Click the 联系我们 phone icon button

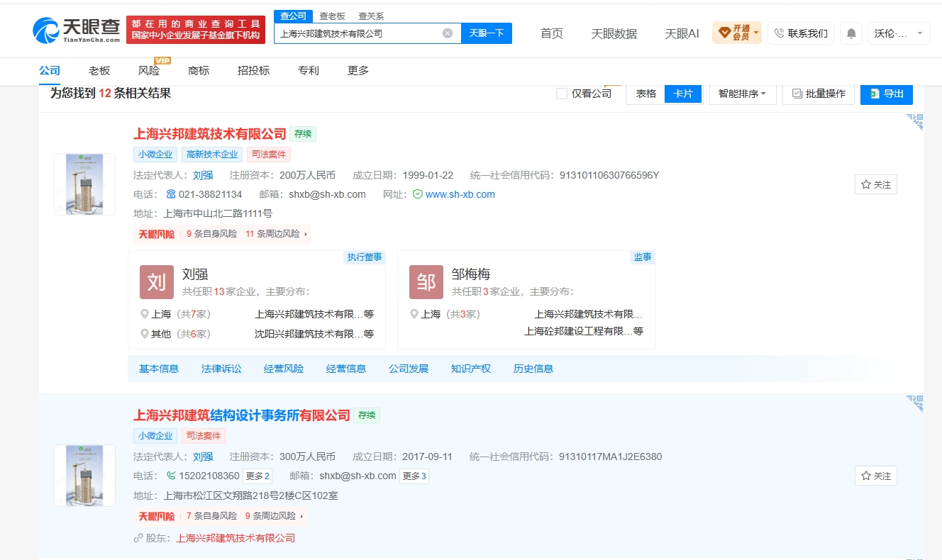coord(801,33)
